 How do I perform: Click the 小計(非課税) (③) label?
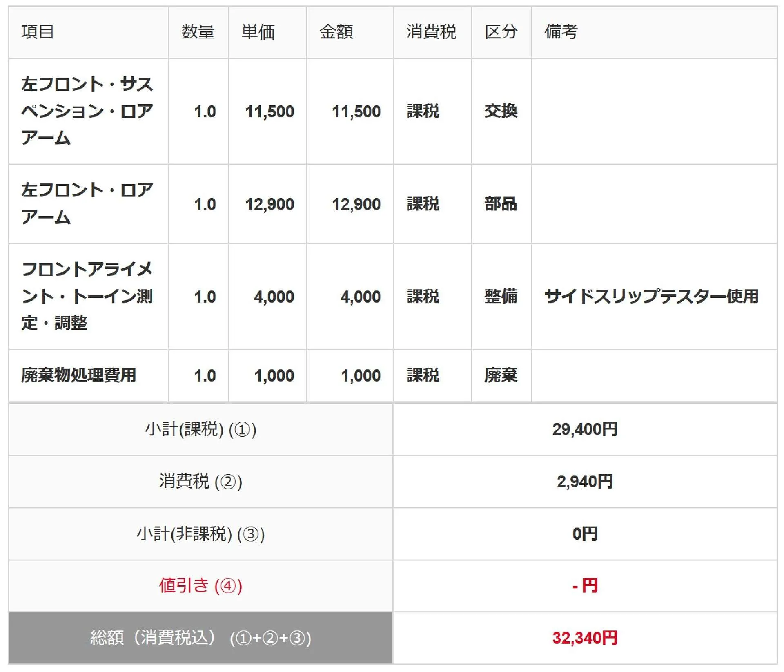point(200,534)
